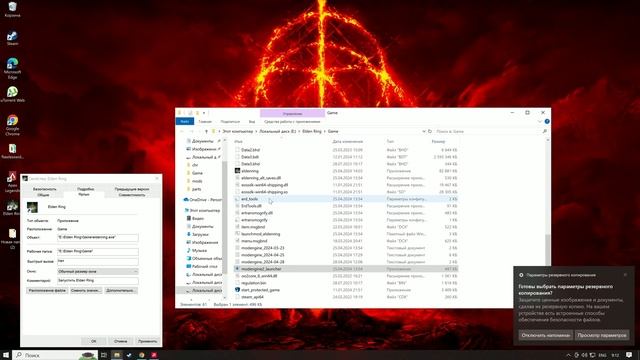Image resolution: width=640 pixels, height=360 pixels.
Task: Click the Chrome taskbar icon
Action: click(142, 355)
